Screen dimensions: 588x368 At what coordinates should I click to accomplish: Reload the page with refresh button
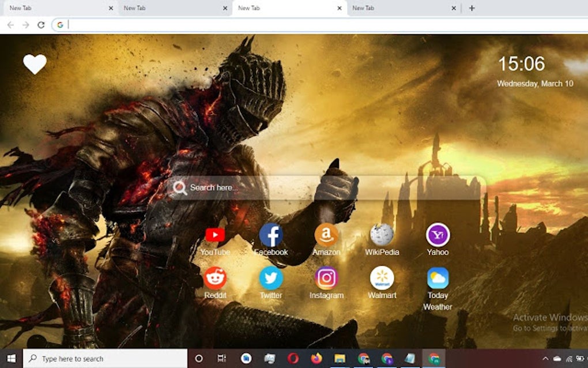(x=41, y=25)
